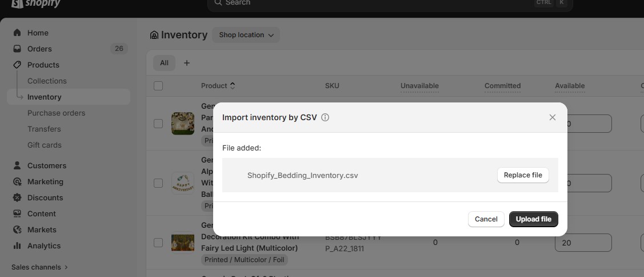Screen dimensions: 644x277
Task: Click the Orders inbox icon
Action: click(x=17, y=49)
